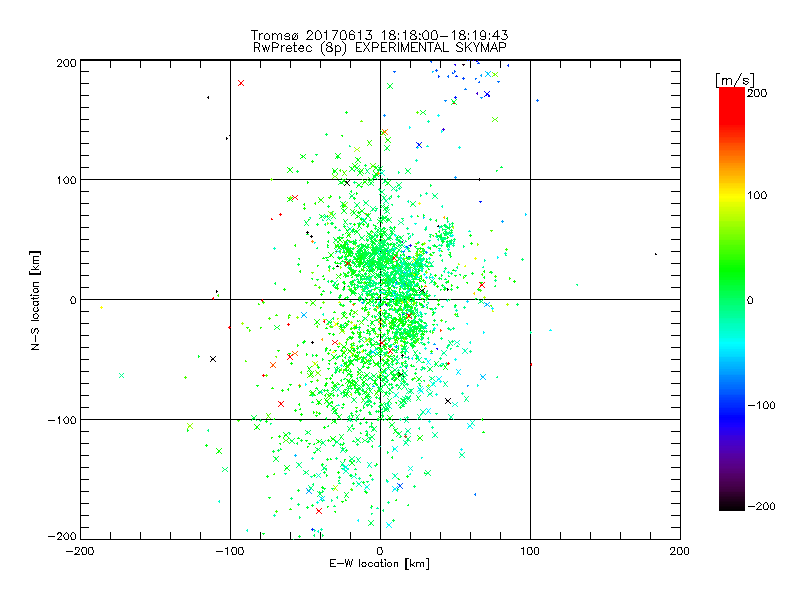Click the x-axis '200' tick label
Screen dimensions: 800x600
click(x=680, y=551)
